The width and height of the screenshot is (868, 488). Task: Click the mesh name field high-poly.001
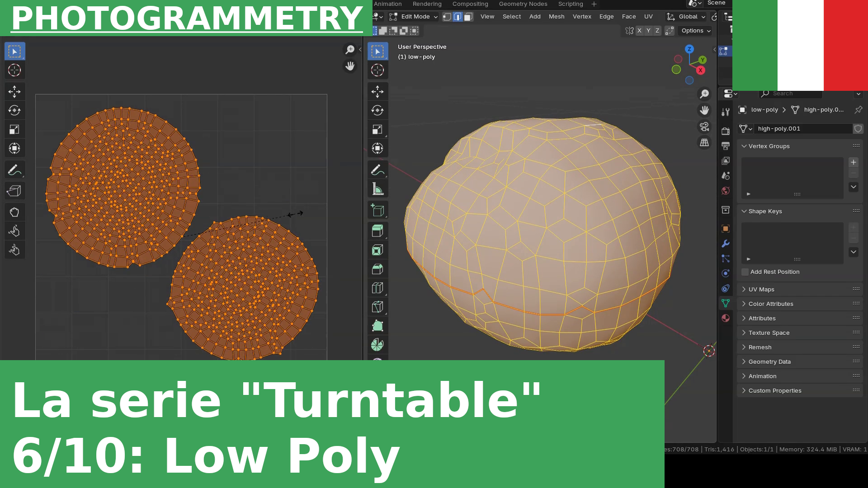click(x=804, y=129)
